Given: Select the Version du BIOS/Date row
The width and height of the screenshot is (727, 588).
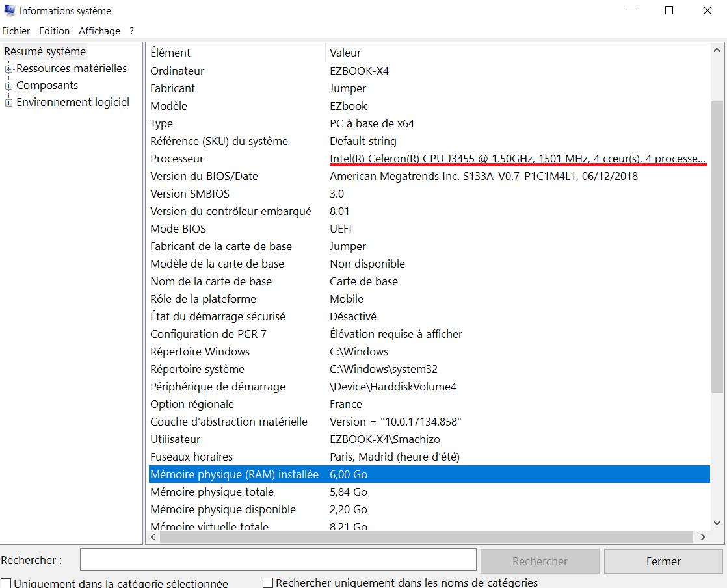Looking at the screenshot, I should [x=429, y=177].
